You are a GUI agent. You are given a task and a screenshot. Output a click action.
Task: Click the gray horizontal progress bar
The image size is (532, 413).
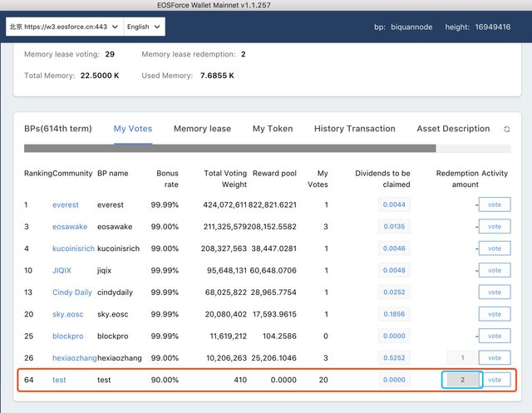[x=229, y=149]
